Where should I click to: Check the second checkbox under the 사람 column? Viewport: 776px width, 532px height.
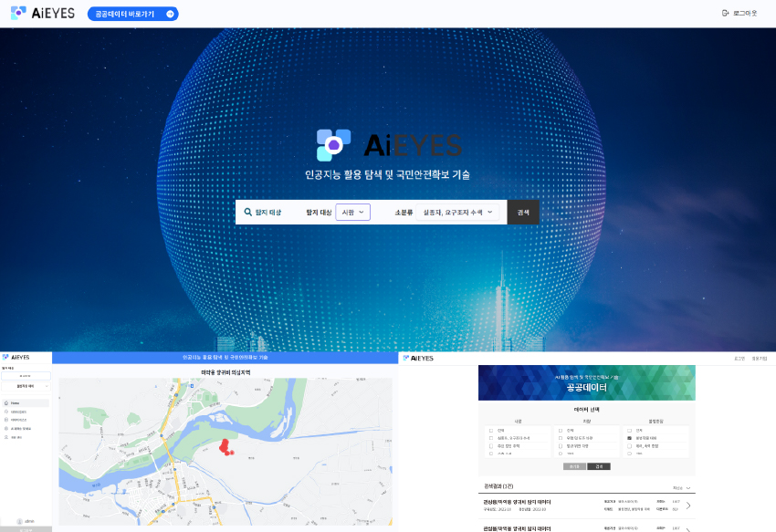pyautogui.click(x=491, y=438)
